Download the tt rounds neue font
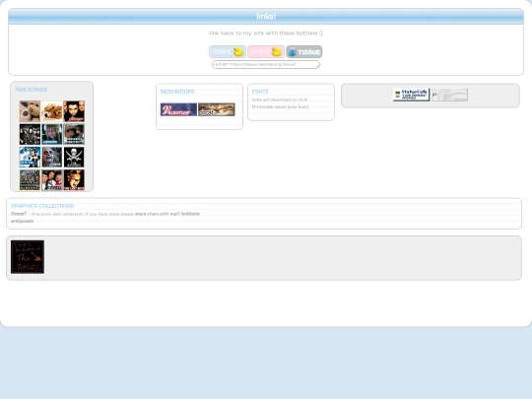This screenshot has width=532, height=399. pos(280,106)
